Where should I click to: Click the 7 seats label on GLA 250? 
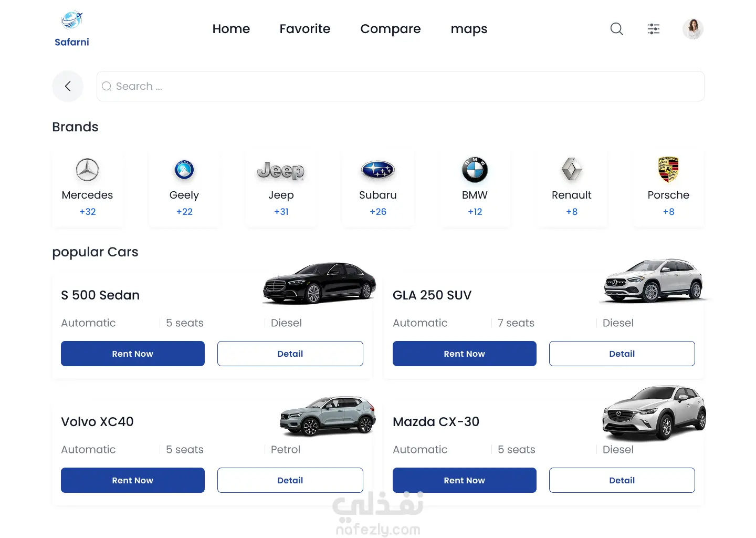516,323
